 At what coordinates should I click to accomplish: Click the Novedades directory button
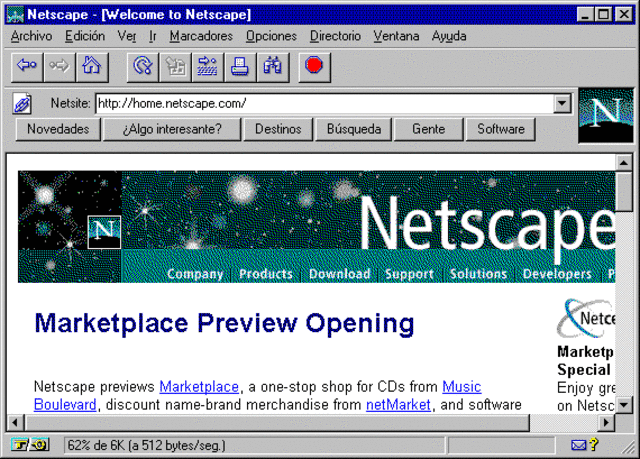pyautogui.click(x=58, y=129)
